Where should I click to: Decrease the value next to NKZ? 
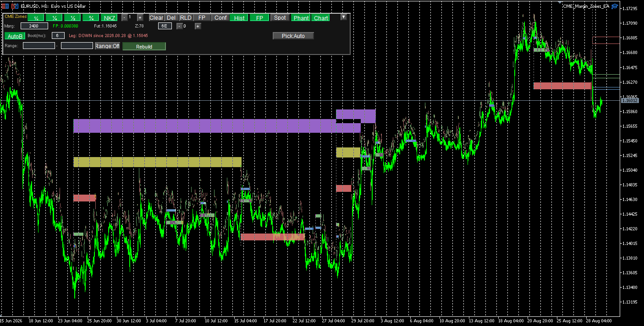(x=124, y=18)
